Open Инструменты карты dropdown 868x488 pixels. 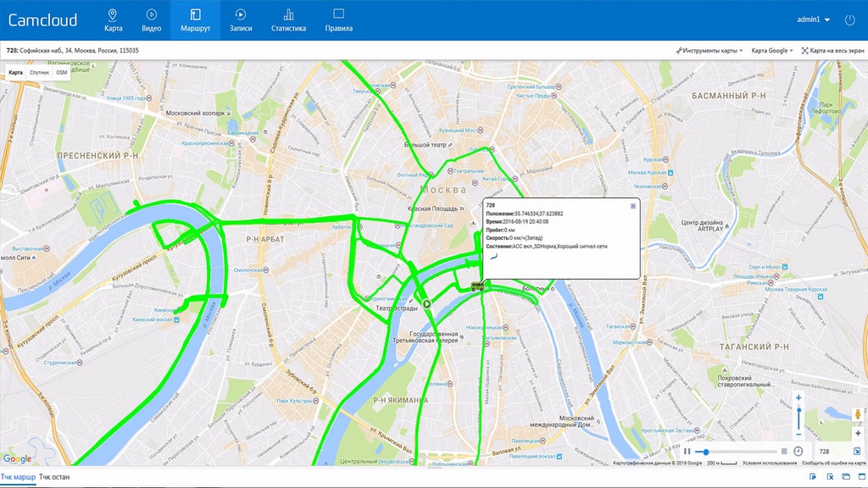(x=709, y=51)
